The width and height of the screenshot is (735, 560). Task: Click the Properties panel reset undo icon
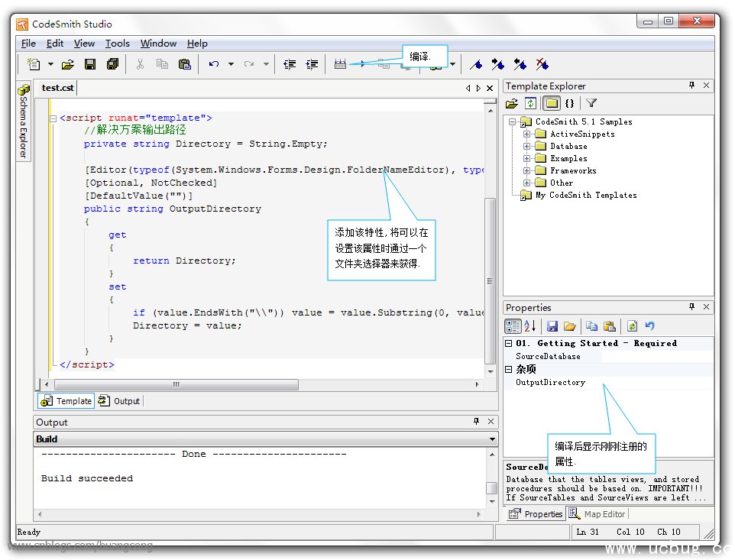[649, 326]
